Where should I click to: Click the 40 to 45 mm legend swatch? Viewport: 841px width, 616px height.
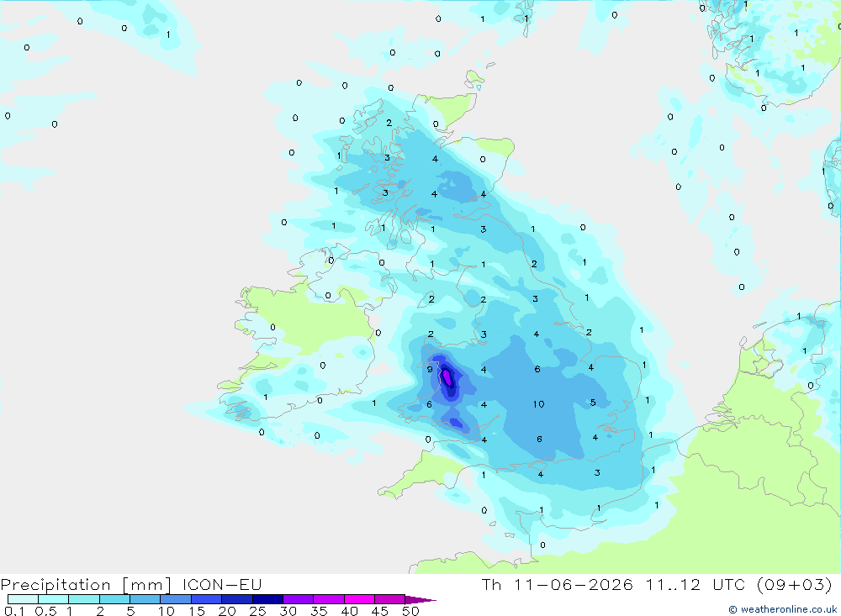pyautogui.click(x=359, y=599)
